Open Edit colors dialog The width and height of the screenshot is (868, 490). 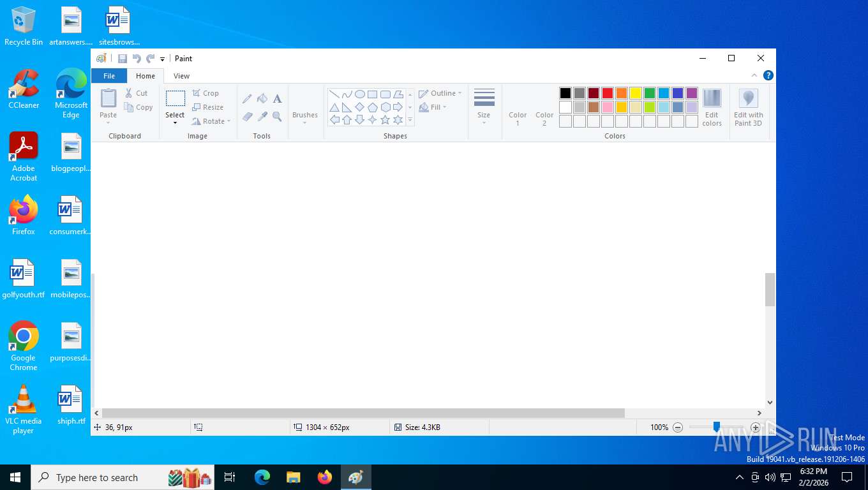click(712, 107)
